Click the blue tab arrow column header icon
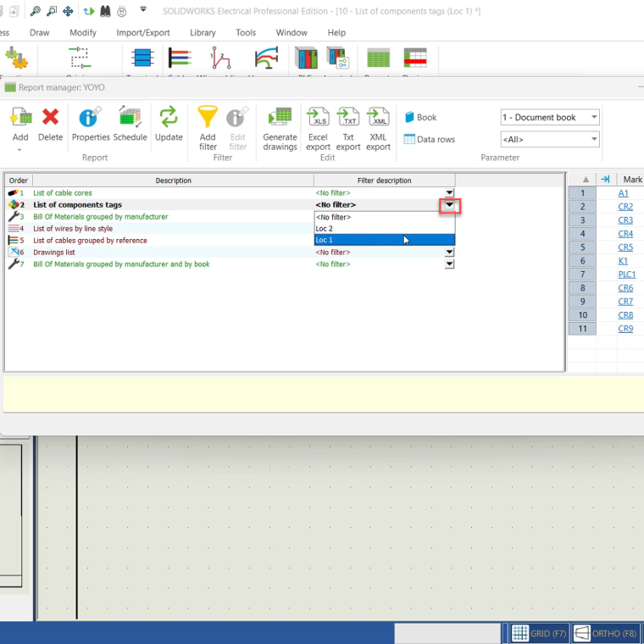The height and width of the screenshot is (644, 644). 605,179
